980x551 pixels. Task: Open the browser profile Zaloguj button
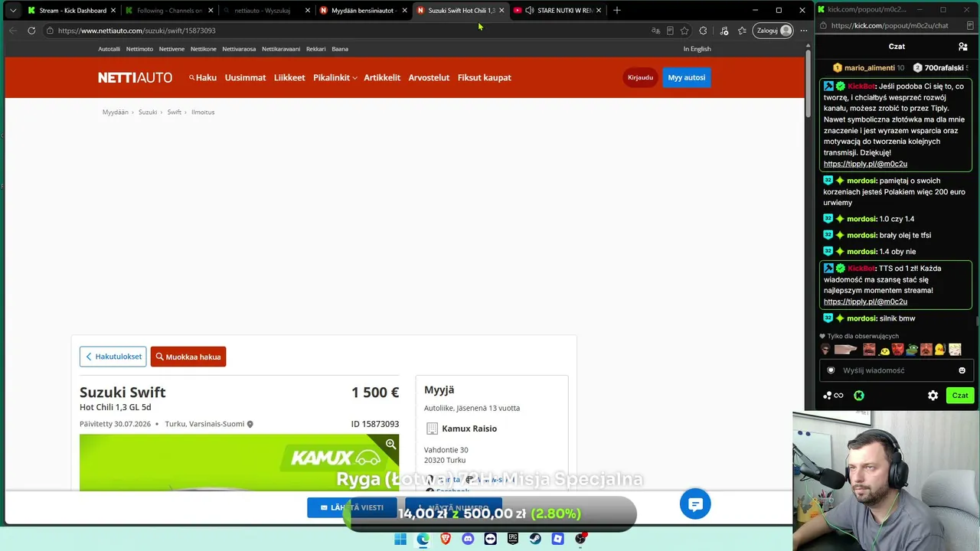tap(774, 31)
